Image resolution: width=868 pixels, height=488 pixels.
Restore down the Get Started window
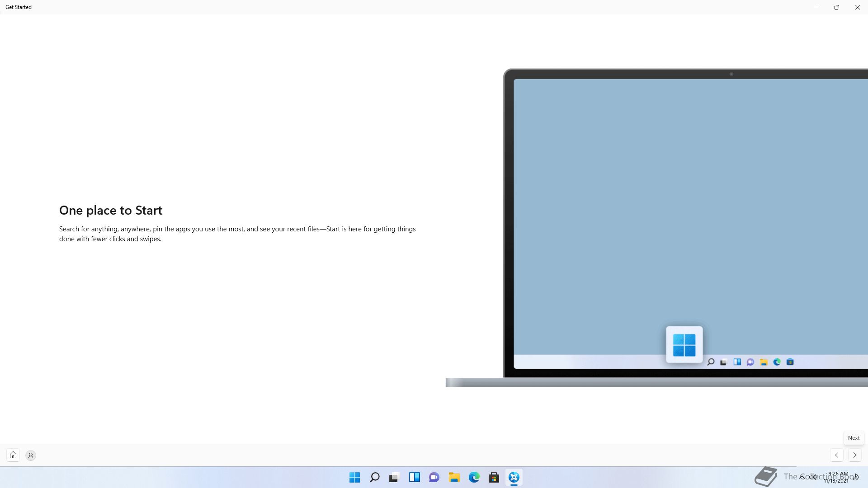click(837, 7)
